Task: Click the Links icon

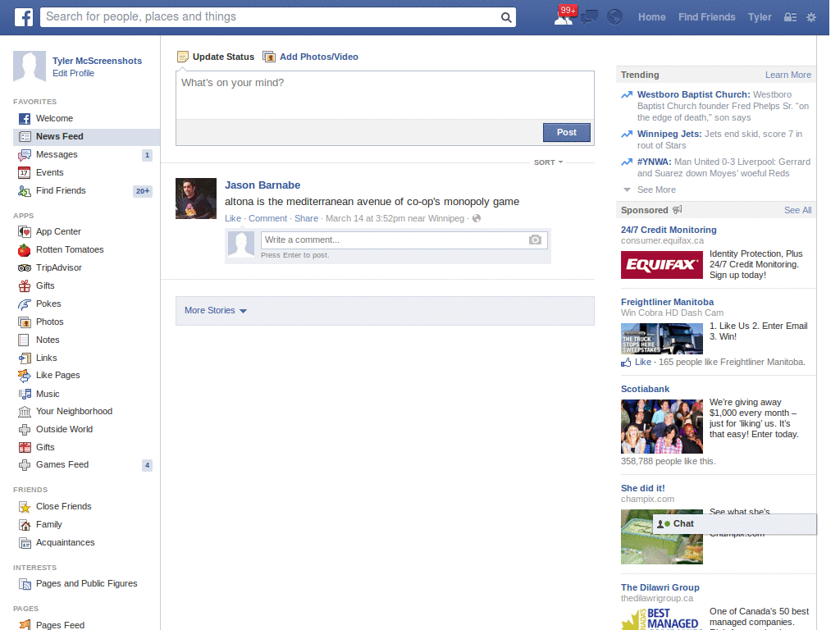Action: pos(25,358)
